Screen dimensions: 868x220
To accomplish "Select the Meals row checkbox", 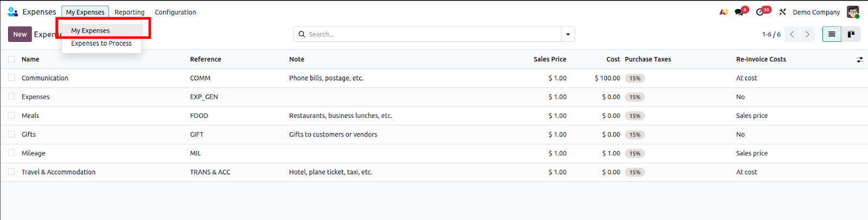I will click(x=11, y=115).
